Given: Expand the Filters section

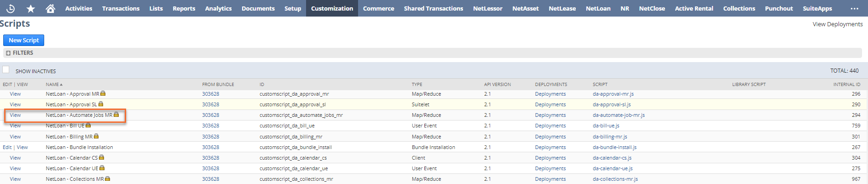Looking at the screenshot, I should (x=8, y=53).
